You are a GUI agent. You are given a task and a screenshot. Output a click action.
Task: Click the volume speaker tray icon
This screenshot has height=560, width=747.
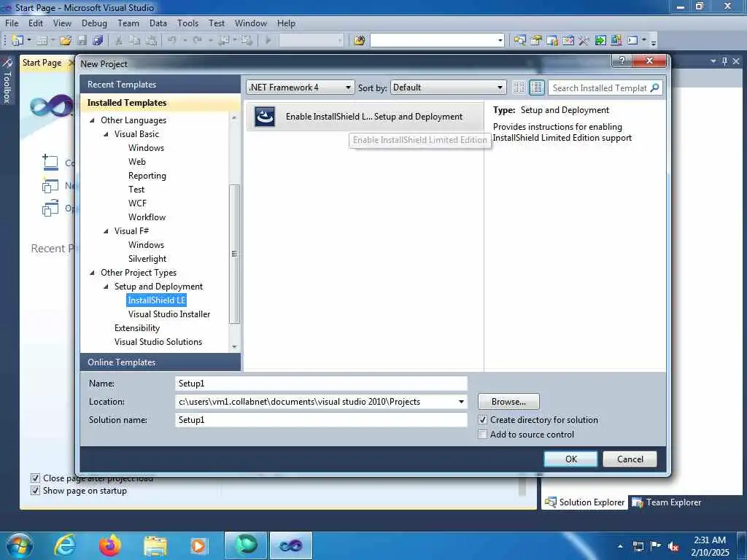pos(673,546)
